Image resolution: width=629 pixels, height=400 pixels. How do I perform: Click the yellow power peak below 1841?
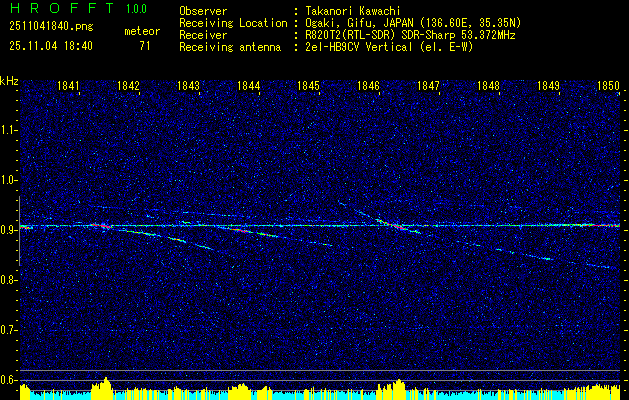click(x=102, y=388)
